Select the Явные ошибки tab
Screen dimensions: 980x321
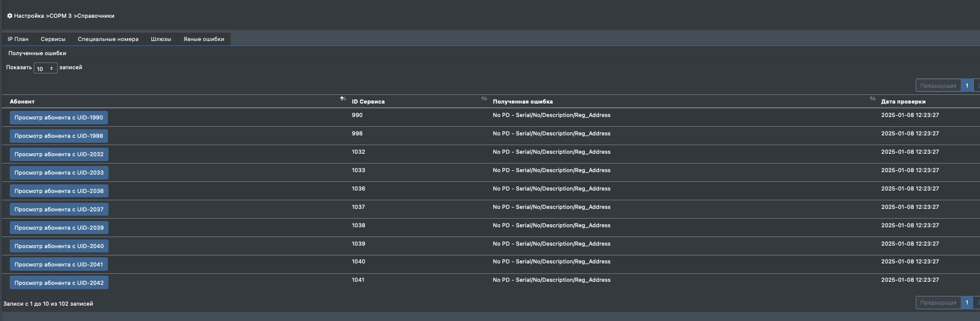(203, 39)
